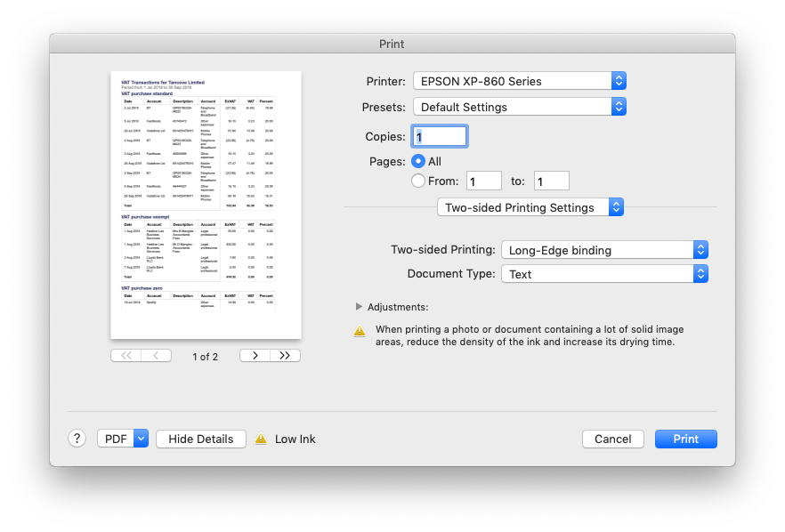The height and width of the screenshot is (532, 785).
Task: Open the Document Type dropdown
Action: pos(603,273)
